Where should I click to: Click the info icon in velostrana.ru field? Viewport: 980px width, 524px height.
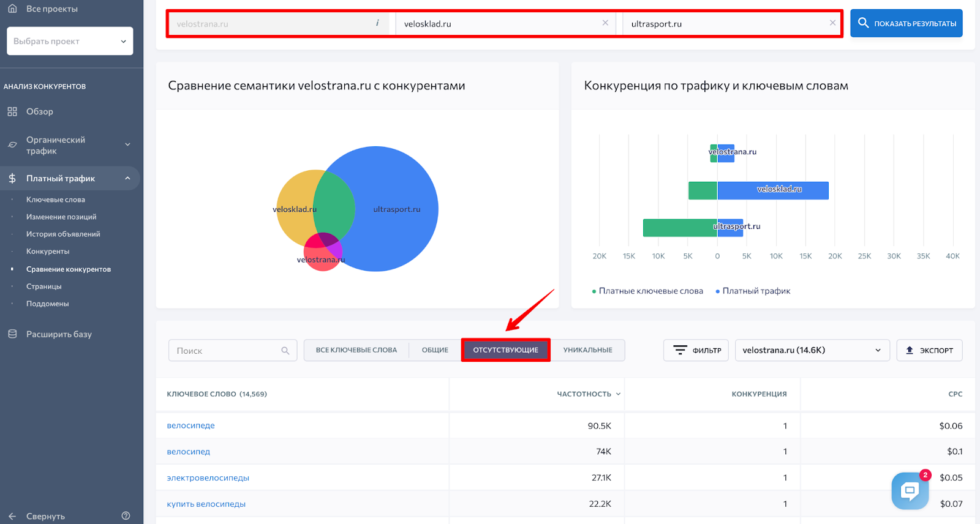[377, 23]
